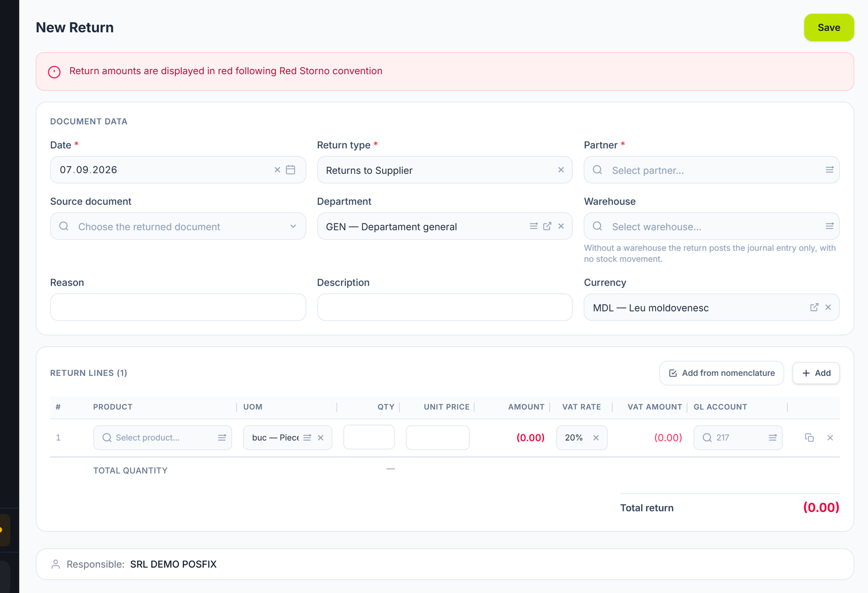Screen dimensions: 868x593
Task: Delete return line 1
Action: pyautogui.click(x=830, y=438)
